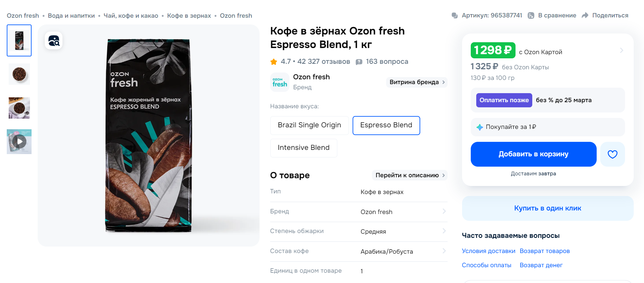The image size is (644, 283).
Task: Click the questions speech bubble icon
Action: click(359, 62)
